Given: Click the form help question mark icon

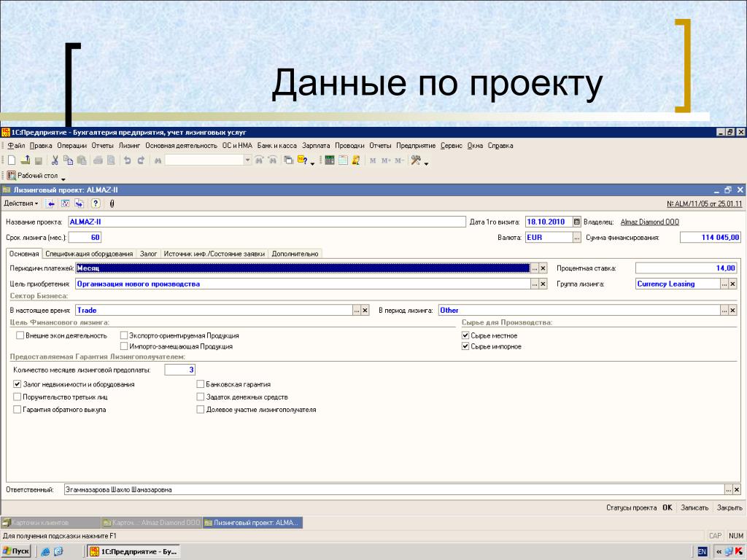Looking at the screenshot, I should click(96, 204).
